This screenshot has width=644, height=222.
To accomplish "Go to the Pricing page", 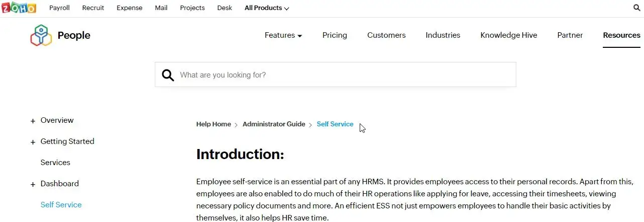I will [x=335, y=35].
